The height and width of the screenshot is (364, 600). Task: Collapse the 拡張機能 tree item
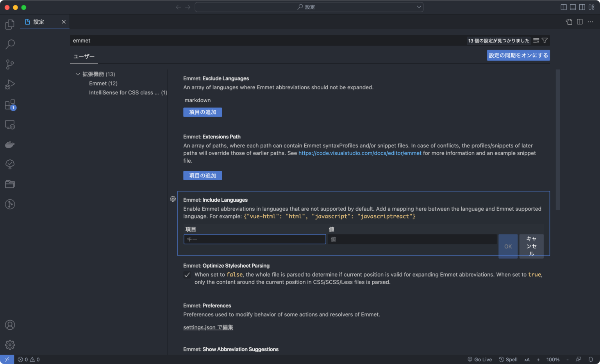[78, 74]
